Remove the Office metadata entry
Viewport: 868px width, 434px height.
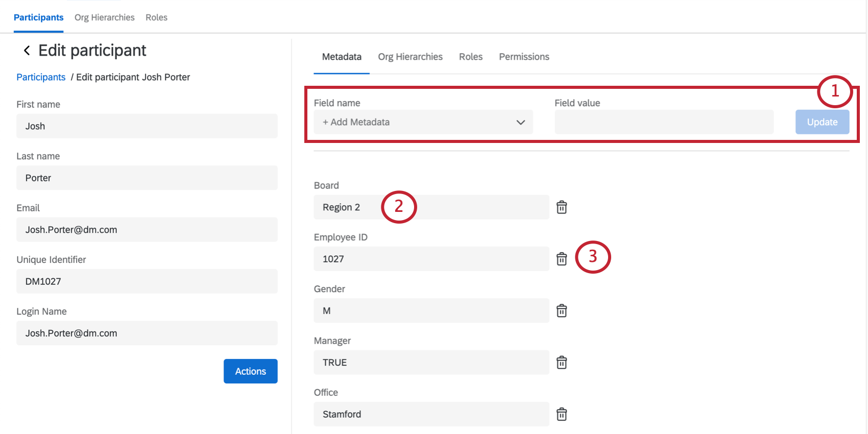tap(562, 414)
